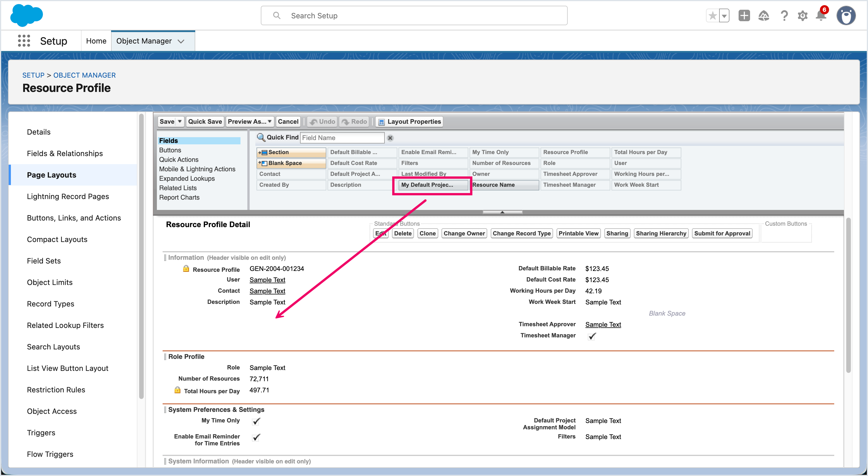This screenshot has height=476, width=868.
Task: Switch to the Home tab
Action: 96,41
